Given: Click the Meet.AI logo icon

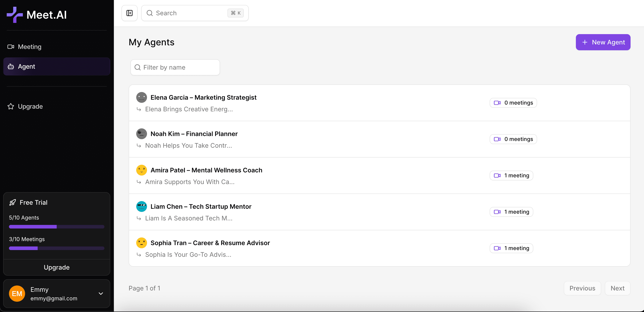Looking at the screenshot, I should (x=15, y=15).
